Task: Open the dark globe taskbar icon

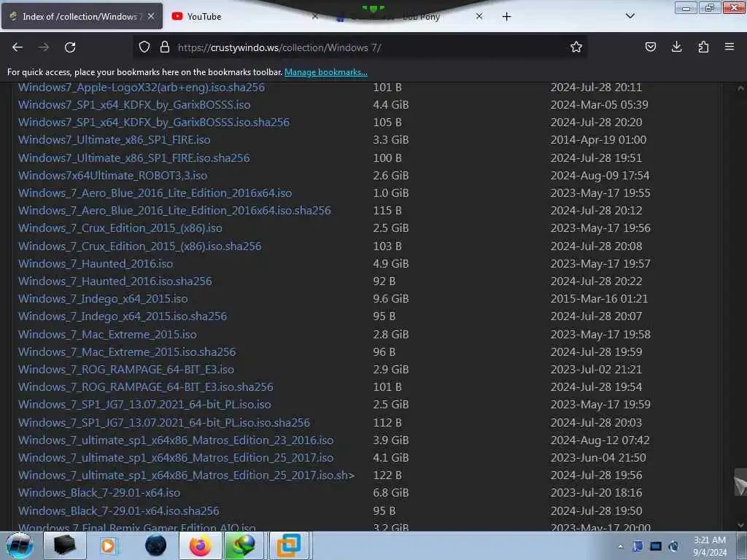Action: click(x=155, y=545)
